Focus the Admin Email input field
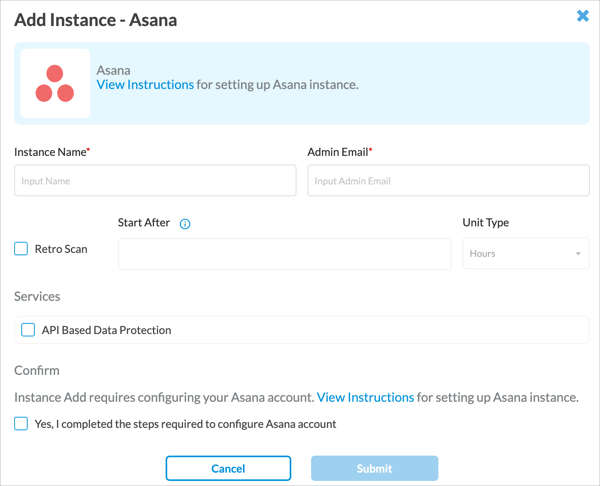The width and height of the screenshot is (600, 486). click(x=448, y=181)
